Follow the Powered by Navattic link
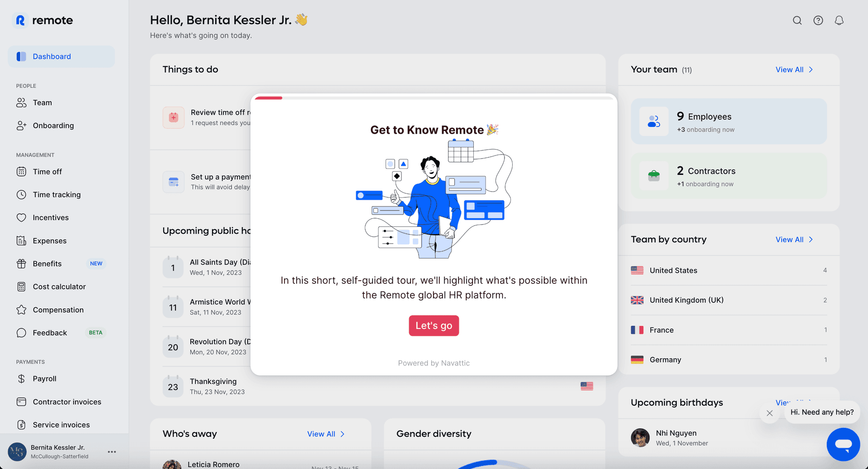The height and width of the screenshot is (469, 868). click(434, 363)
